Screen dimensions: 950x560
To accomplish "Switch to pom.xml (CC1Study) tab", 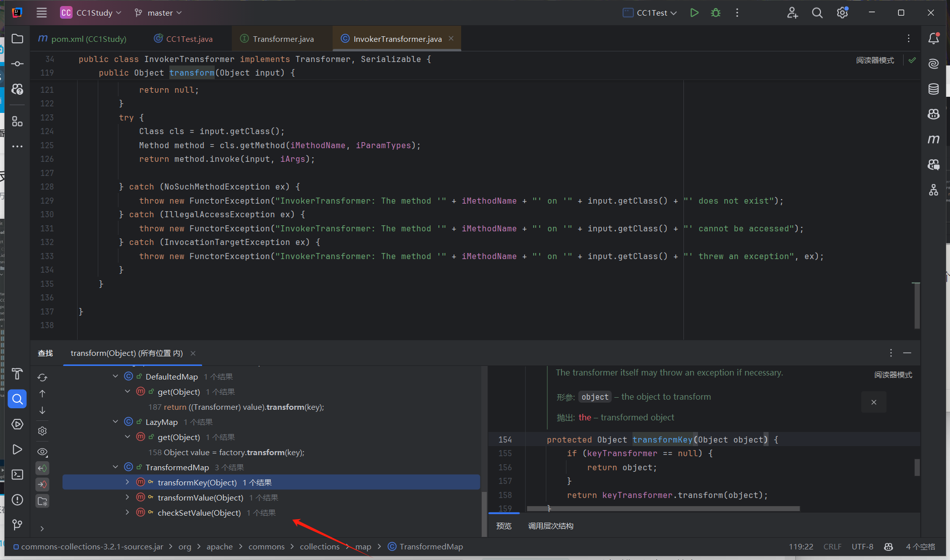I will pos(82,39).
